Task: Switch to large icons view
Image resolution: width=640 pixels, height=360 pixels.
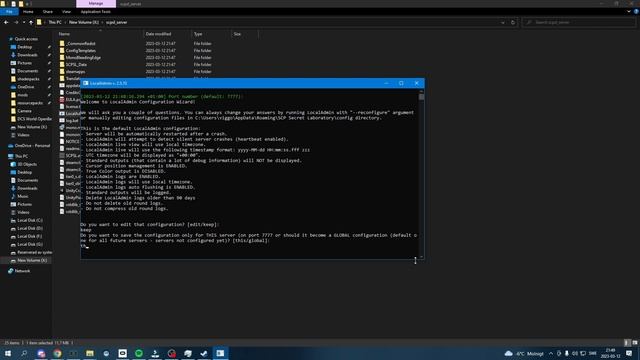Action: point(635,343)
